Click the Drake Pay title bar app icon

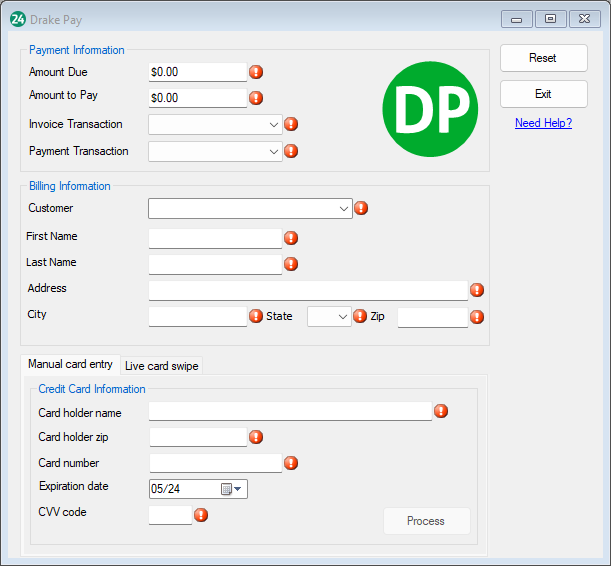click(18, 19)
